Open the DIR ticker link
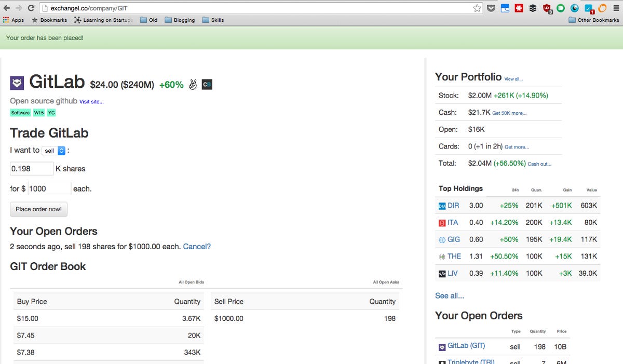Screen dimensions: 623x364 [x=453, y=206]
